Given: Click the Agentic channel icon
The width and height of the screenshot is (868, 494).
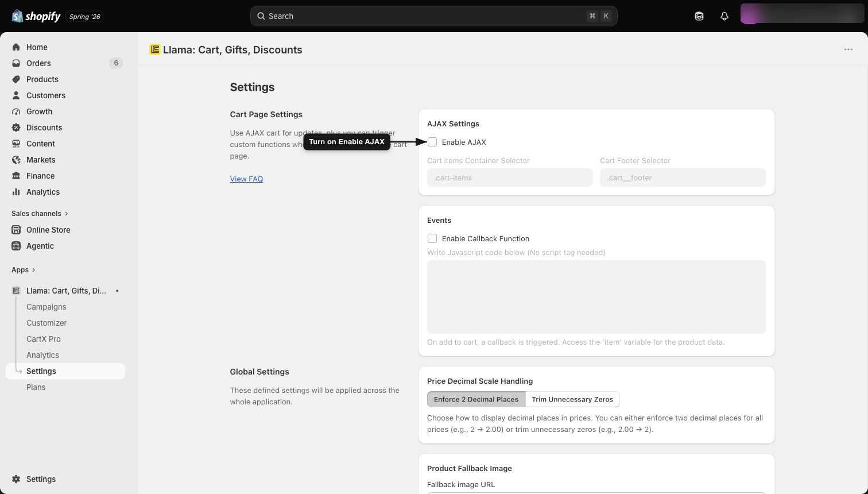Looking at the screenshot, I should coord(16,246).
